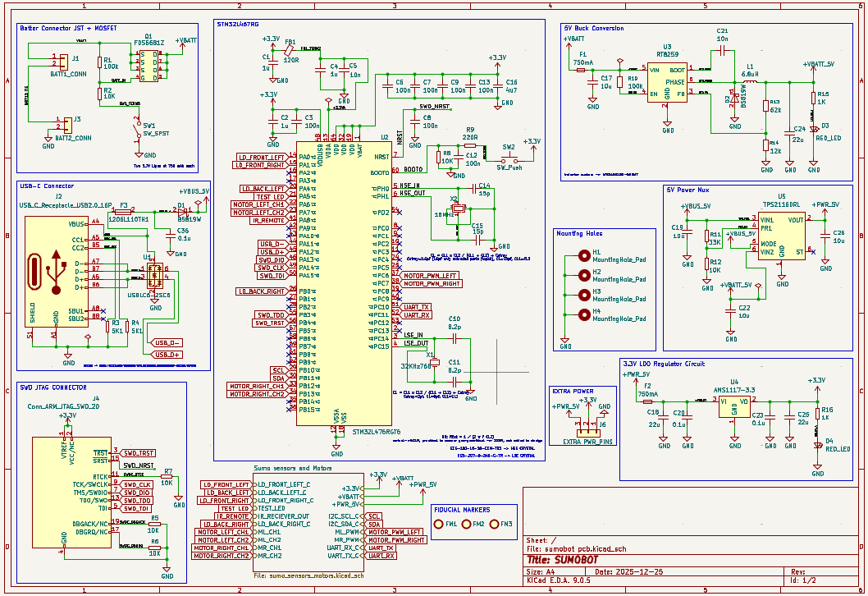Click the File: sumobot pcb.kicad_sch text

(576, 549)
